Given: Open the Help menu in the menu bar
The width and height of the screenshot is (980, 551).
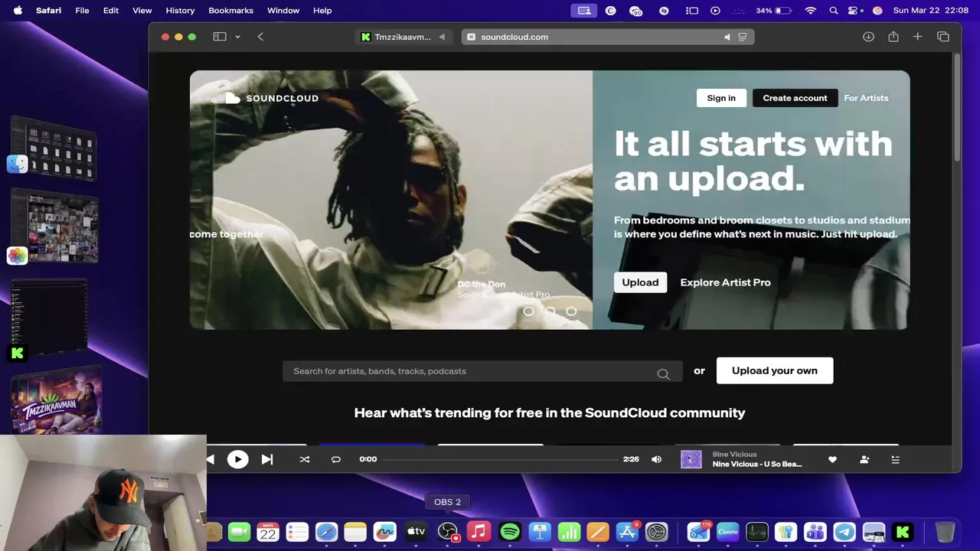Looking at the screenshot, I should (x=322, y=11).
